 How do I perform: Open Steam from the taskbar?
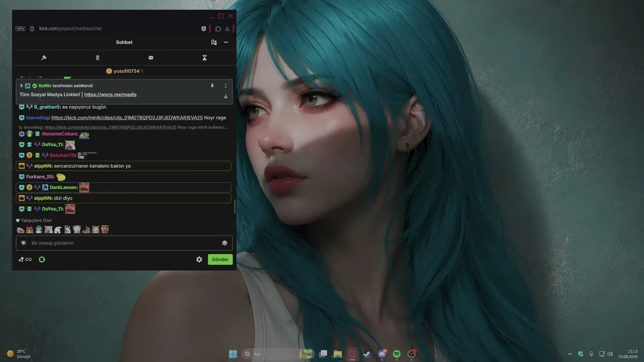[x=367, y=354]
